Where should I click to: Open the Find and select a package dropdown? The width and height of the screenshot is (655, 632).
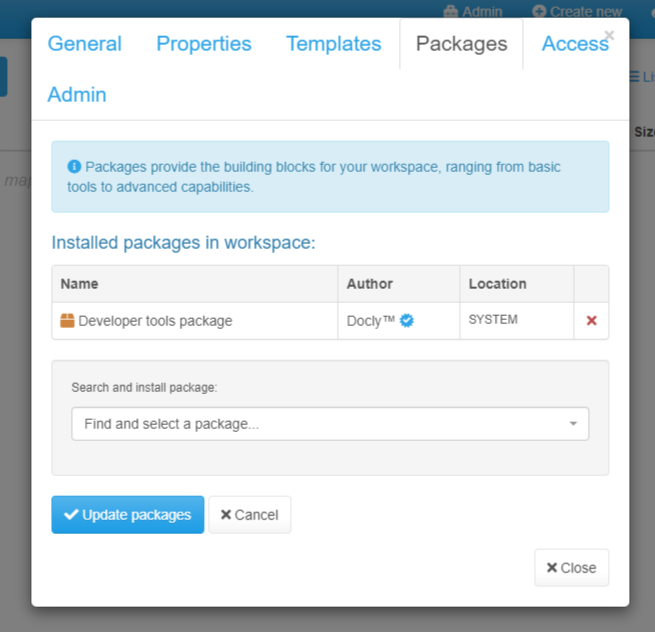click(320, 424)
